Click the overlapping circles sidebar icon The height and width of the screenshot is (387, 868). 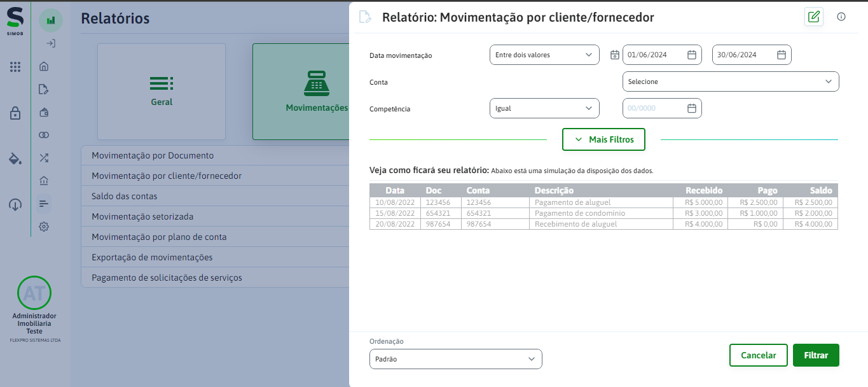[44, 135]
